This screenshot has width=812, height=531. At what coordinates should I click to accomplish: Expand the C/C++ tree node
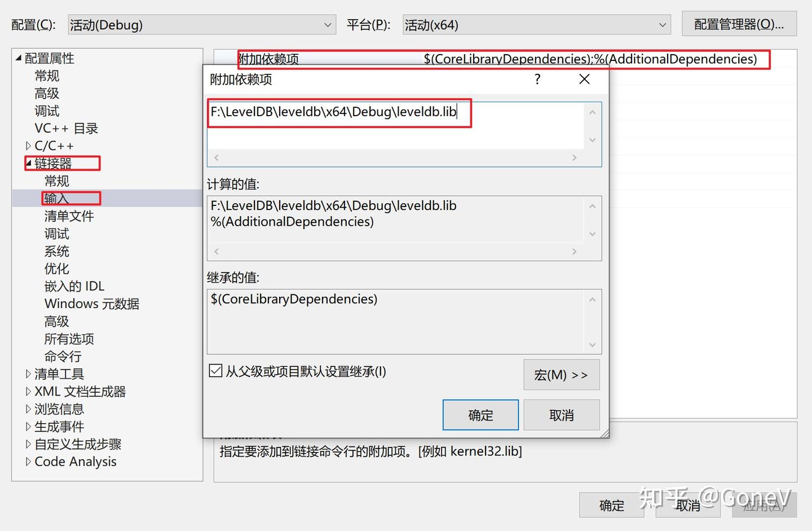tap(29, 146)
